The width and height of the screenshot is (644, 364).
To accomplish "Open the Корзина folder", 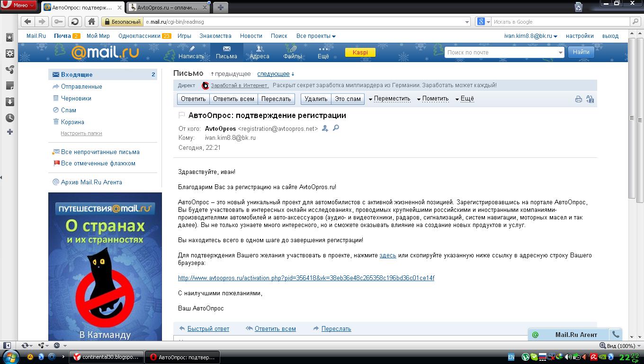I will click(x=72, y=122).
